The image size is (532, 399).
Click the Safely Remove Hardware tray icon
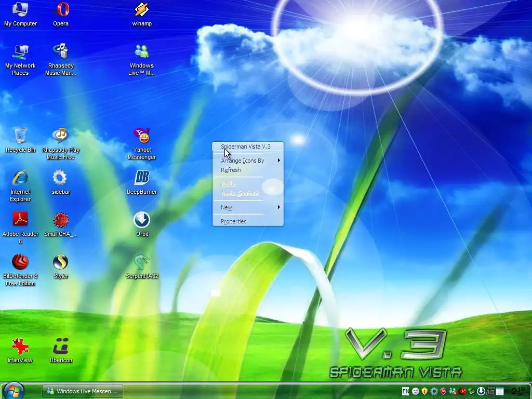472,391
